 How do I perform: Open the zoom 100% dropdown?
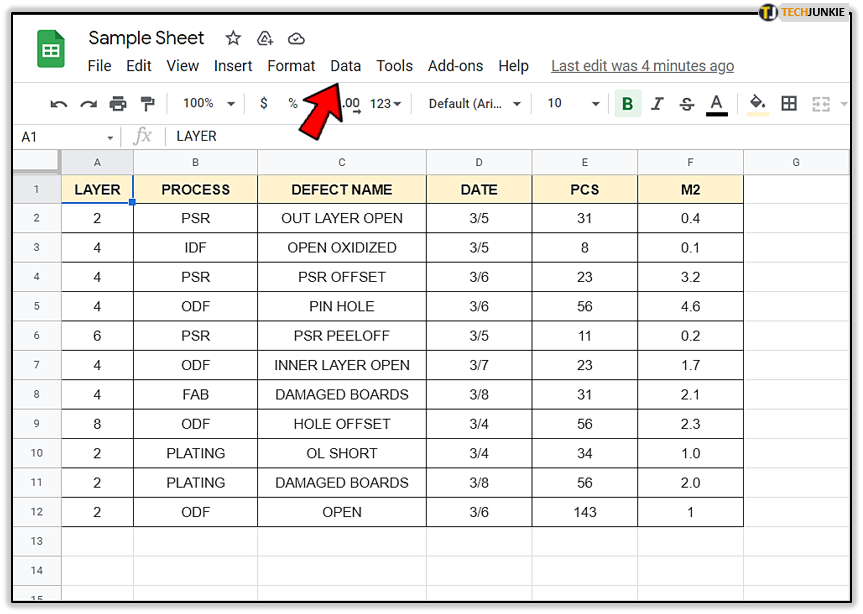(209, 103)
